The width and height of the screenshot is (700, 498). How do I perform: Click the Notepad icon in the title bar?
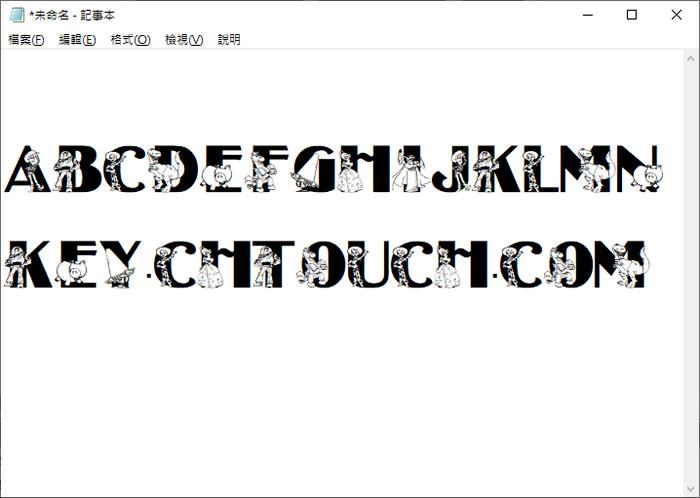[17, 15]
